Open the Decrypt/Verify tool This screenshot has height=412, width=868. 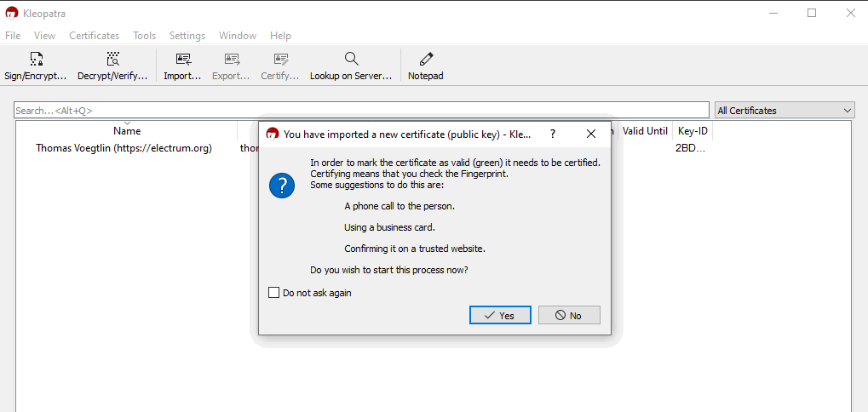pyautogui.click(x=112, y=60)
